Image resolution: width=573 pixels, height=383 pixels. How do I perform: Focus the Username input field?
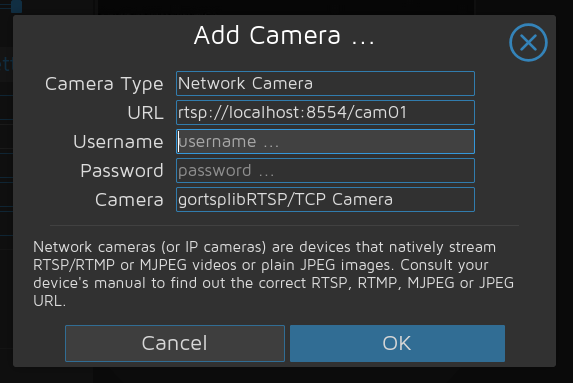325,141
